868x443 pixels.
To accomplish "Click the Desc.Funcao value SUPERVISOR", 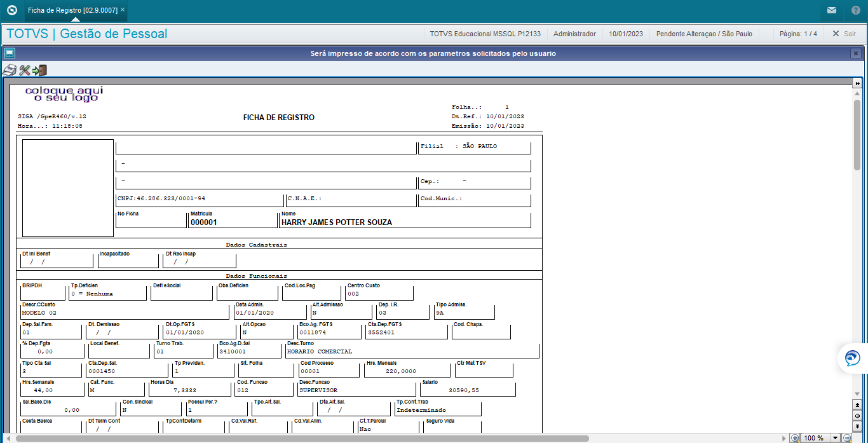I will click(x=318, y=390).
